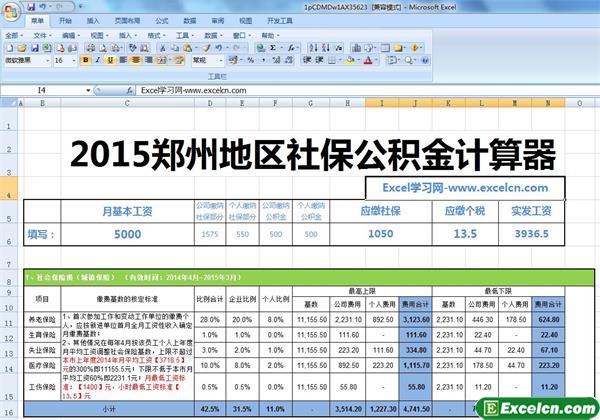
Task: Click the Select All corner button
Action: tap(9, 103)
